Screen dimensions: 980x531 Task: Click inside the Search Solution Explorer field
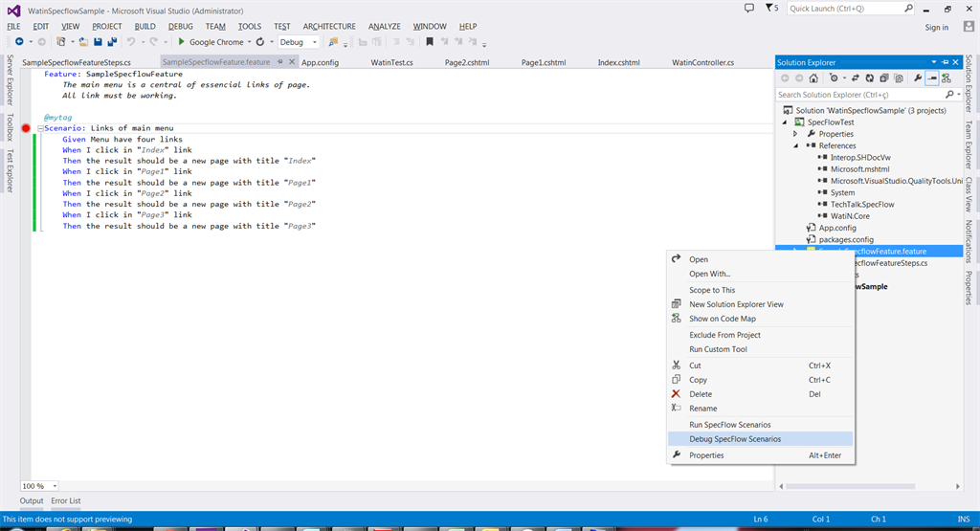coord(859,95)
